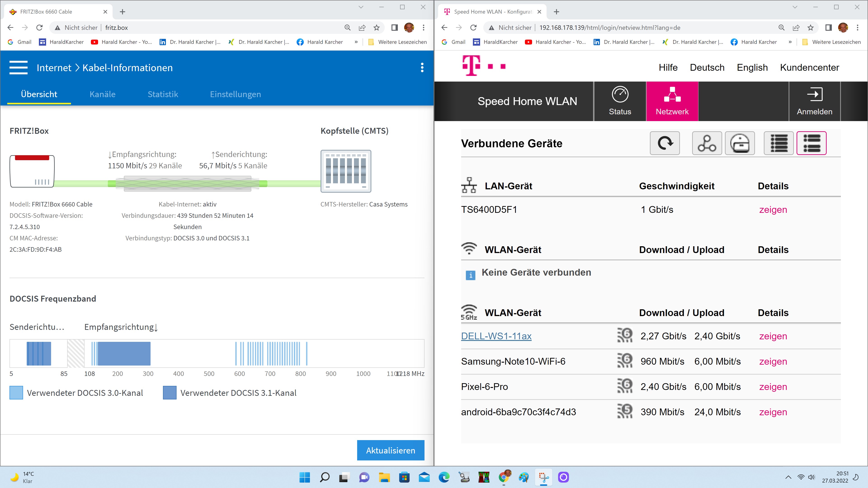
Task: Click the refresh connected devices icon
Action: tap(665, 143)
